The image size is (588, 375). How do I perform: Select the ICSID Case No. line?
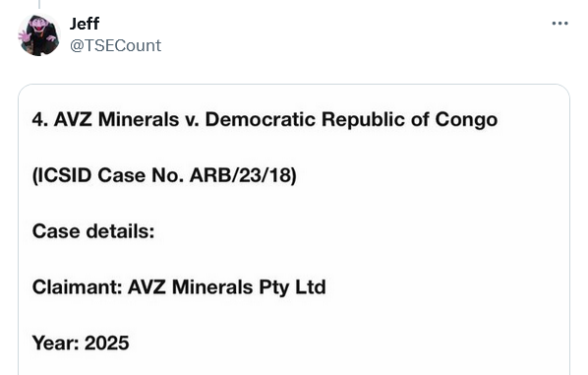click(164, 175)
